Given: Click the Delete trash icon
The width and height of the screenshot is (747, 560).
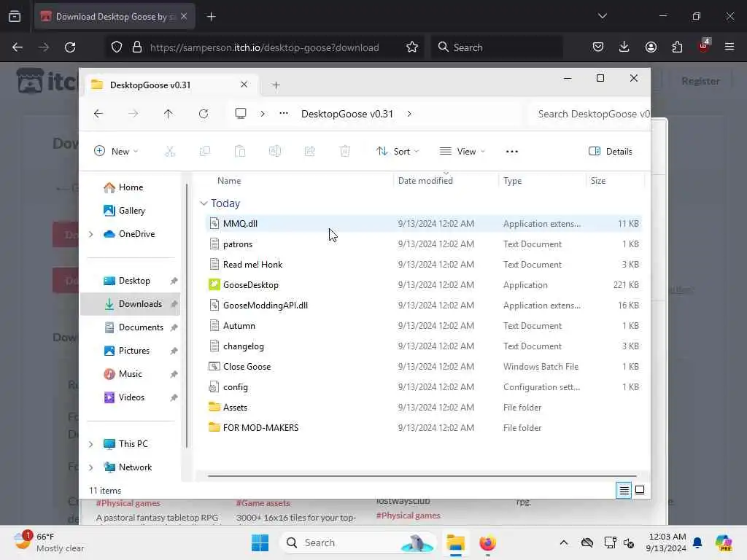Looking at the screenshot, I should [344, 152].
